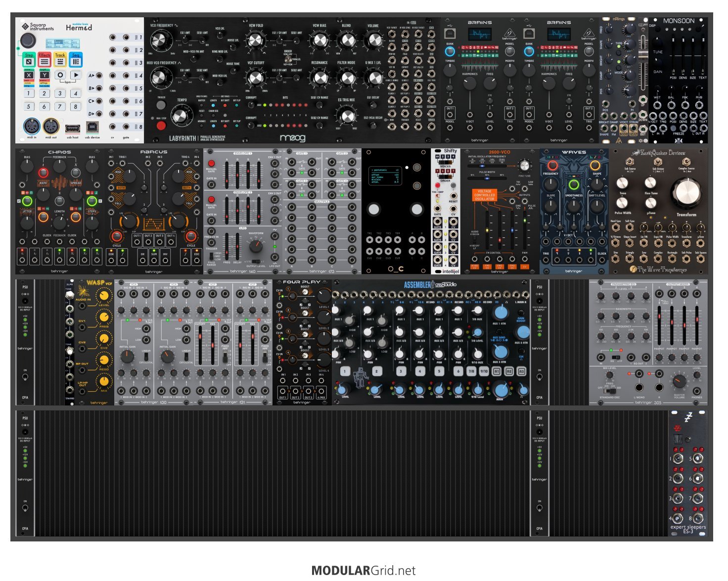Screen dimensions: 728x581
Task: Click the RESONANCE knob on Labyrinth
Action: 320,78
